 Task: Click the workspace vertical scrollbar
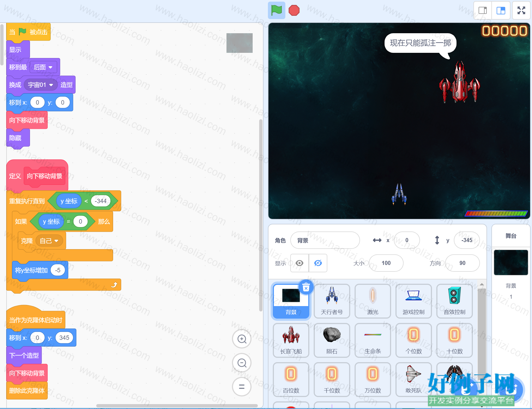(x=261, y=215)
